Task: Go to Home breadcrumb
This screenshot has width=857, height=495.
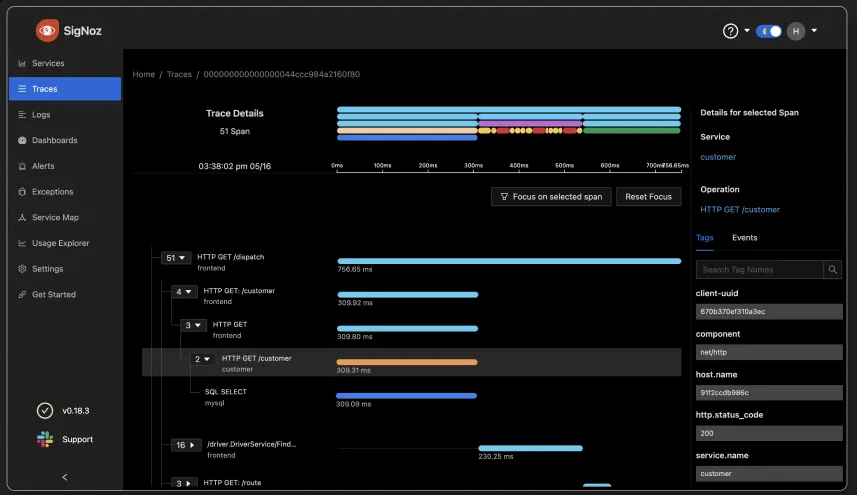Action: coord(143,74)
